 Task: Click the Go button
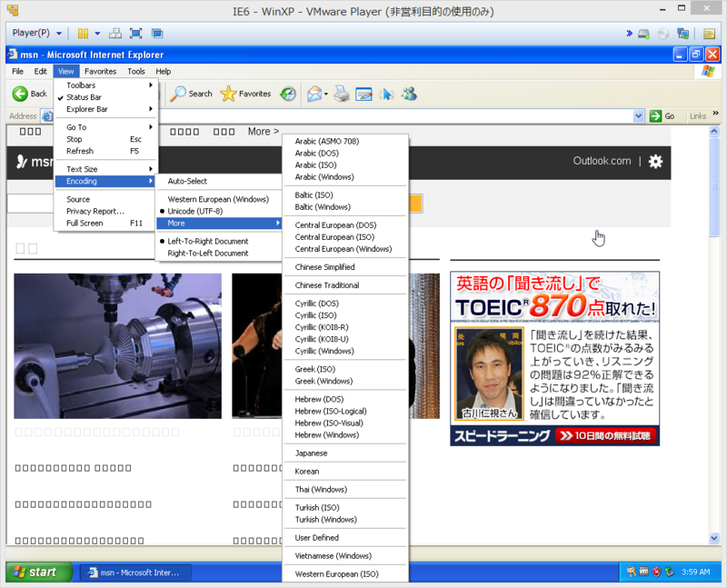(x=662, y=116)
